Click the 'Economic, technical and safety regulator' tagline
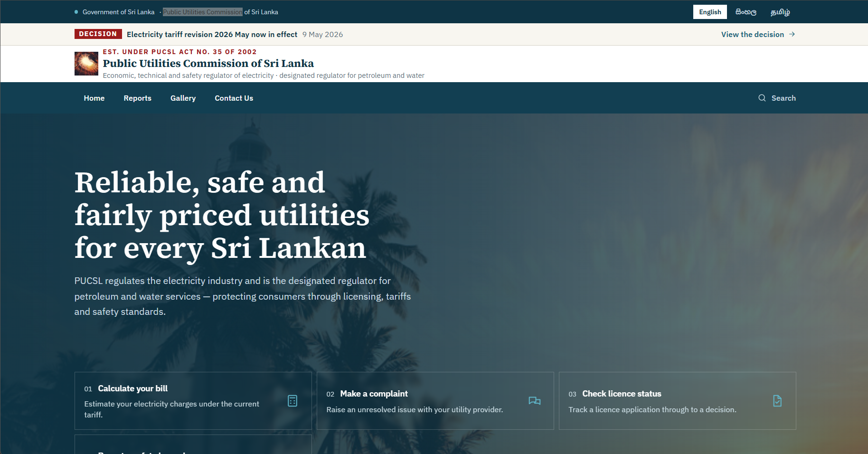This screenshot has height=454, width=868. tap(264, 76)
